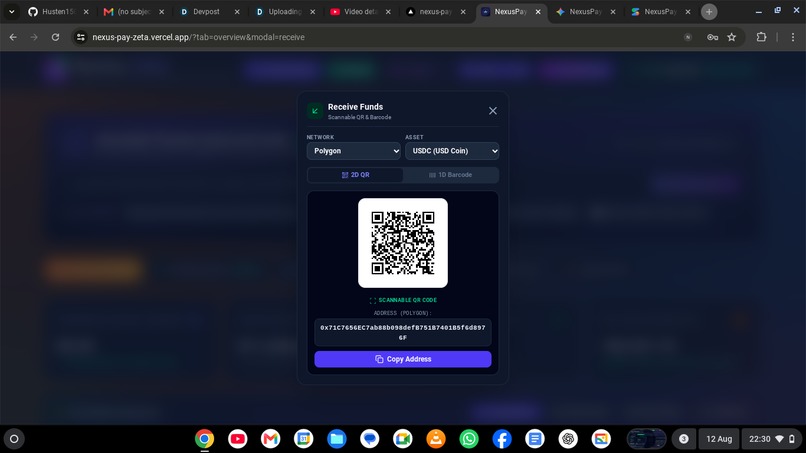Open Gmail from the shelf

(x=270, y=439)
